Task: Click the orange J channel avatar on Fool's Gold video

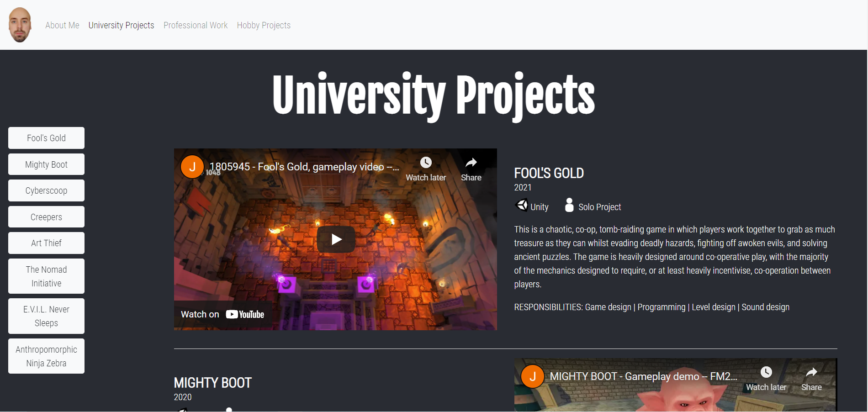Action: pos(192,167)
